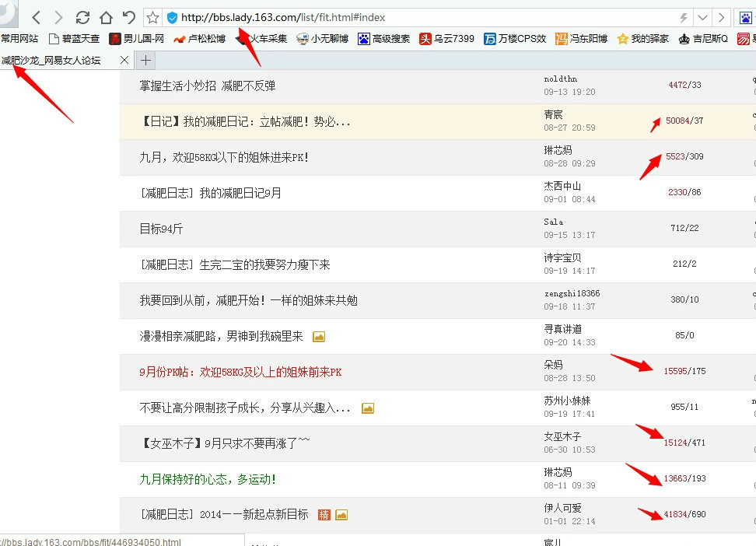Click the browser forward arrow
The width and height of the screenshot is (756, 546).
coord(58,17)
